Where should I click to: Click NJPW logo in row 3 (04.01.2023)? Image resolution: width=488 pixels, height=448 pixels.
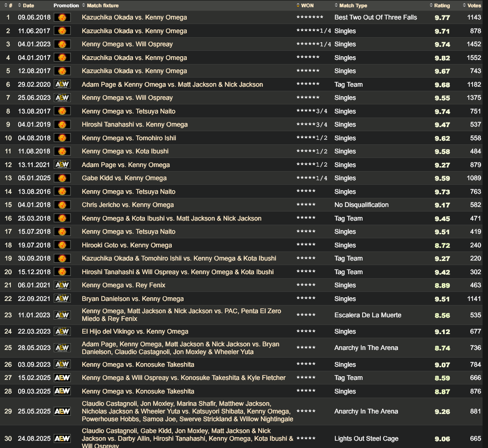pos(62,44)
